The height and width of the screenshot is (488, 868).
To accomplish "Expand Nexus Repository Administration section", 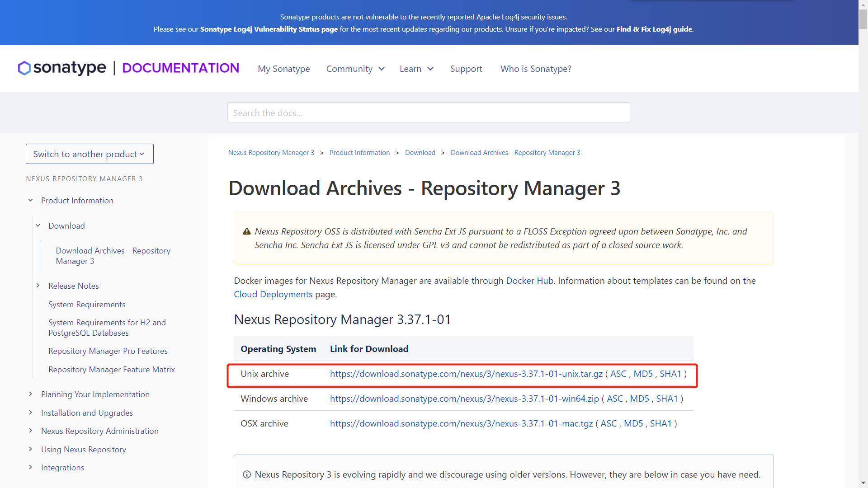I will tap(31, 431).
